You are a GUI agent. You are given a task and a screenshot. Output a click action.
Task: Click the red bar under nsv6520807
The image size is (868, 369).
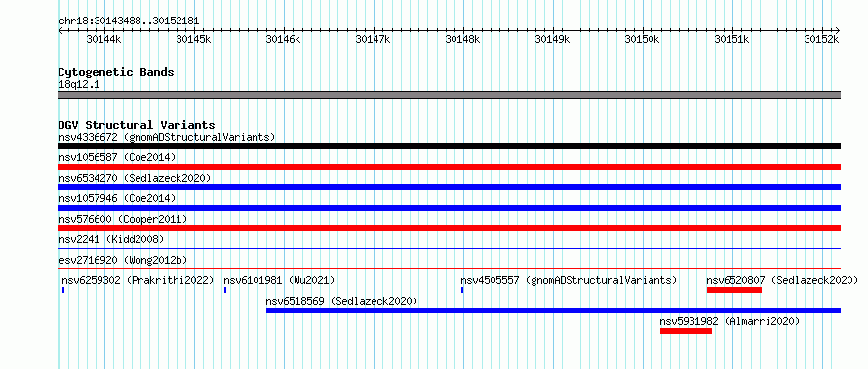click(734, 290)
